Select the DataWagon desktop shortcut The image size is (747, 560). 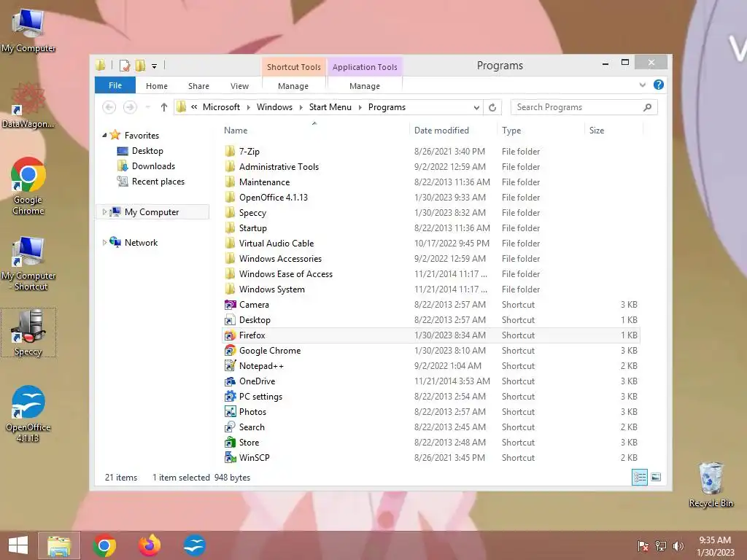28,106
